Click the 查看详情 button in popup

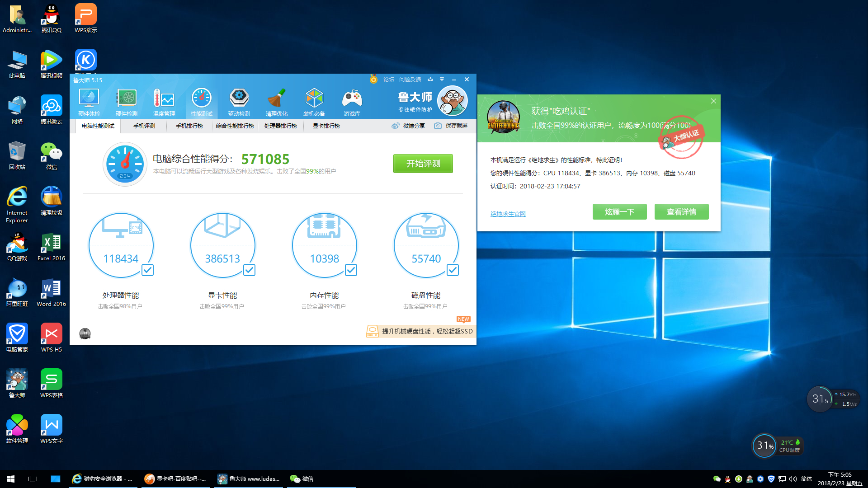click(681, 212)
